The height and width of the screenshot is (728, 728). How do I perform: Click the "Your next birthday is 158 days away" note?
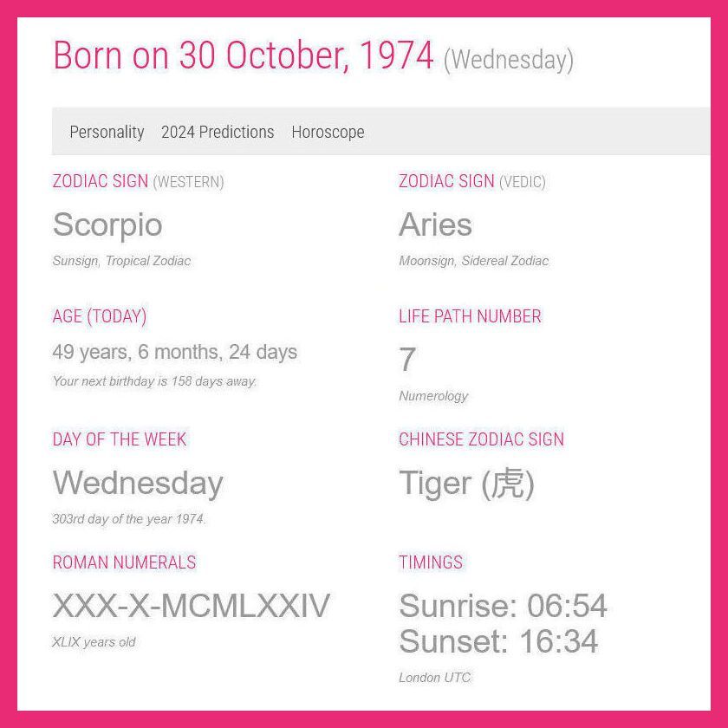[154, 381]
